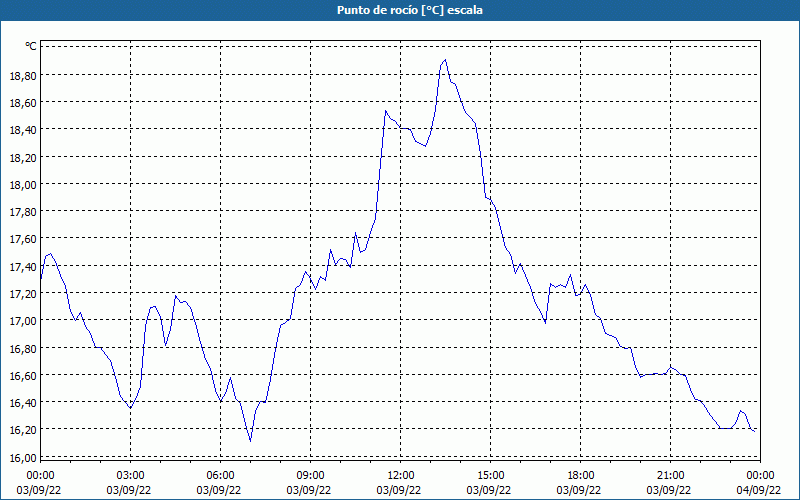
Task: Click the curve's lowest dip near 07:00
Action: 251,441
